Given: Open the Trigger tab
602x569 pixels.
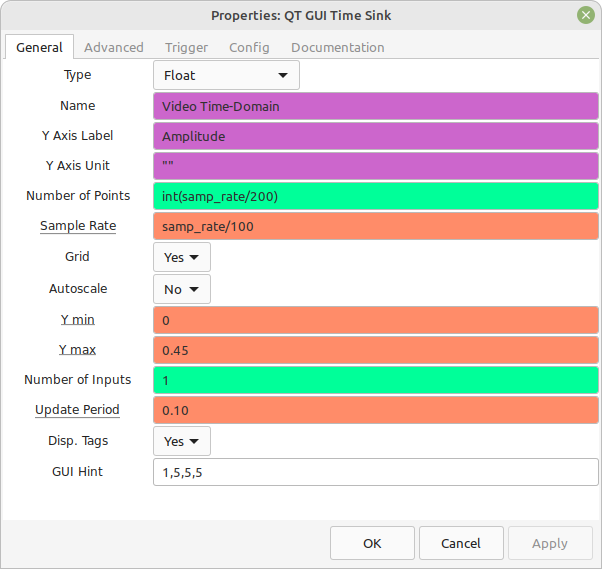Looking at the screenshot, I should (x=186, y=47).
